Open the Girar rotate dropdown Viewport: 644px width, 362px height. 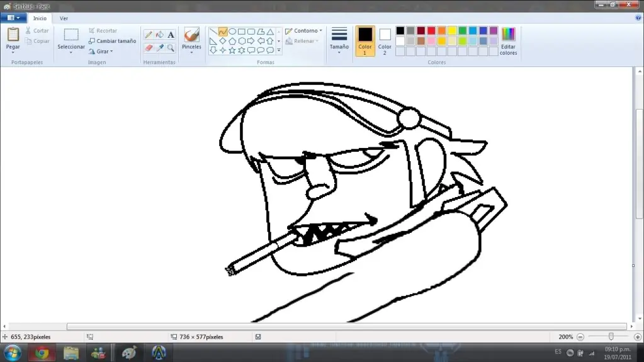tap(101, 52)
